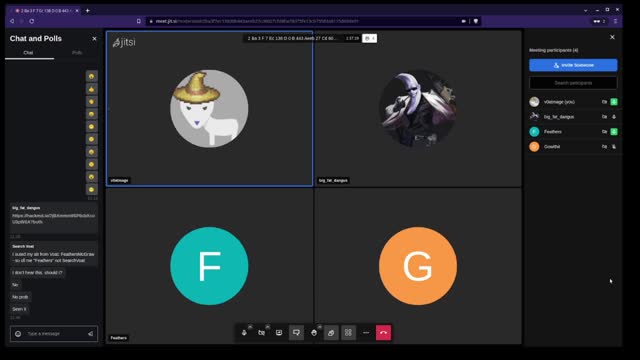The image size is (640, 360).
Task: Raise your hand with the hand icon
Action: coord(313,333)
